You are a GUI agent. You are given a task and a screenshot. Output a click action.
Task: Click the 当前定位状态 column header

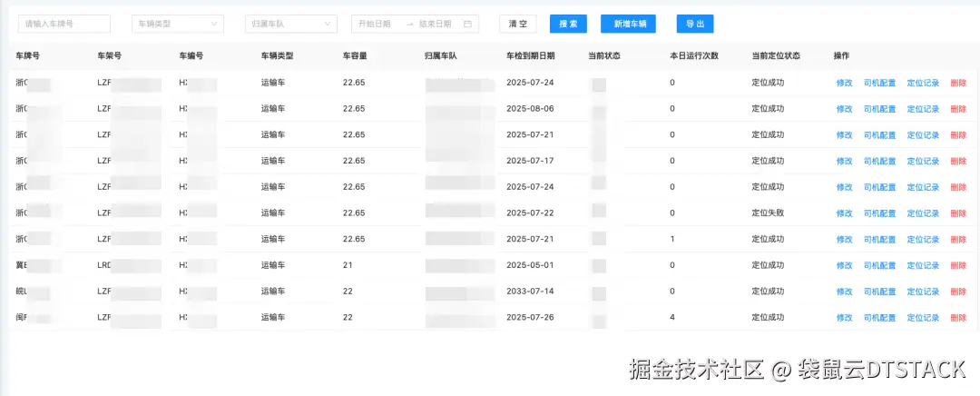pos(776,55)
